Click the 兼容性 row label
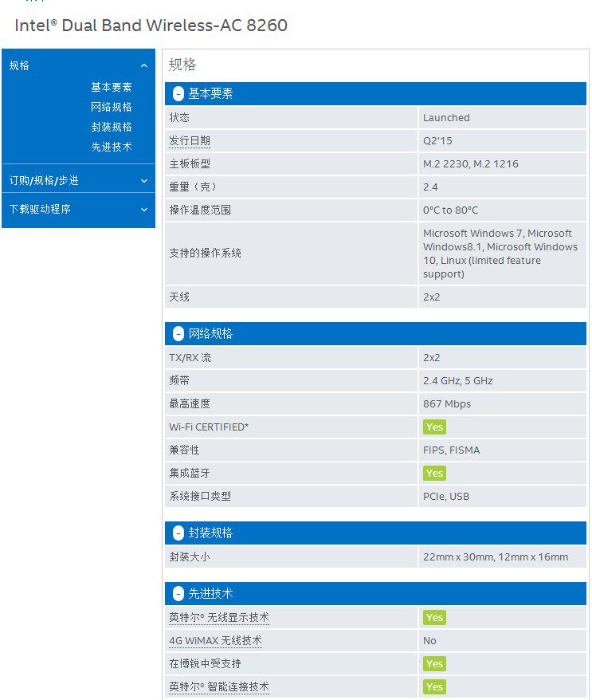This screenshot has height=700, width=592. coord(184,450)
